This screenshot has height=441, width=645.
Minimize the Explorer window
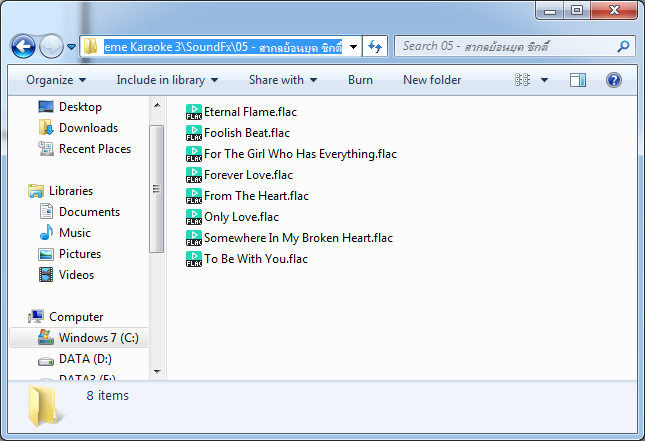[550, 10]
